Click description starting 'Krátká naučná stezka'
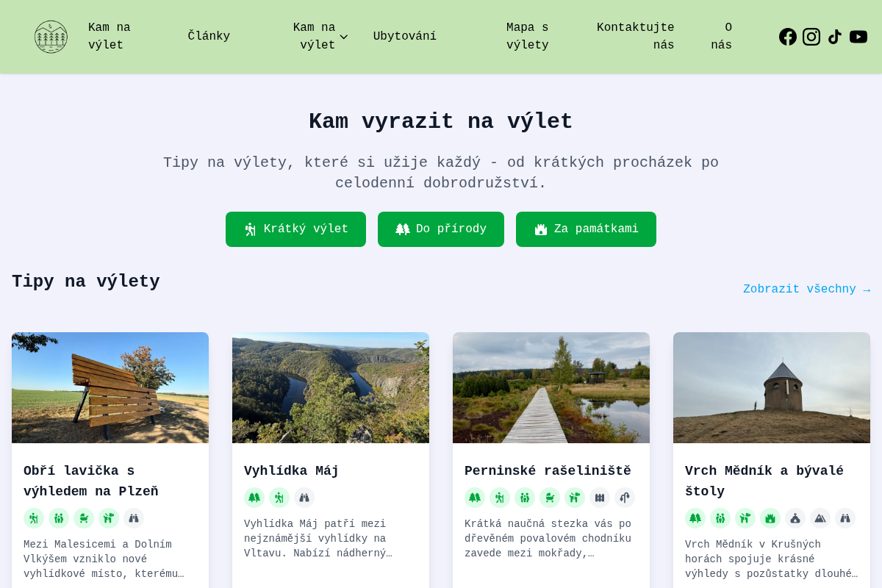882x588 pixels. 548,539
